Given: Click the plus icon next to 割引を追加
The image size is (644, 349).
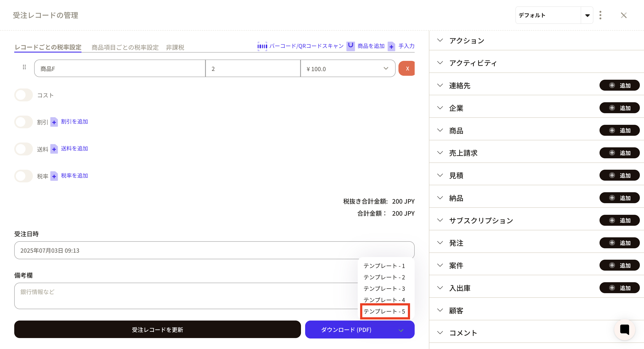Looking at the screenshot, I should [54, 122].
